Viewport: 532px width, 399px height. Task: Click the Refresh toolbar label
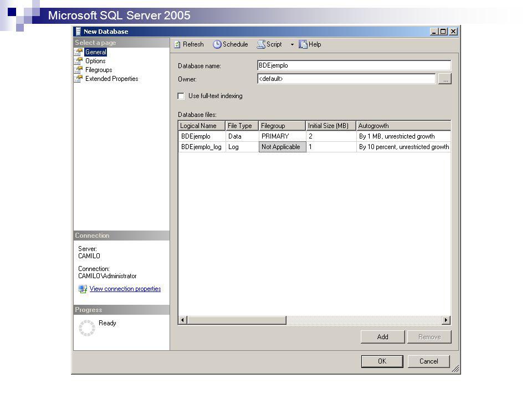point(193,44)
